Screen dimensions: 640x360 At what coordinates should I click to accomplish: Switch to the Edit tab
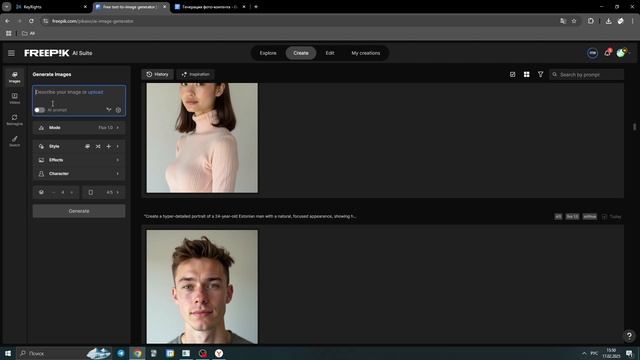(x=330, y=53)
